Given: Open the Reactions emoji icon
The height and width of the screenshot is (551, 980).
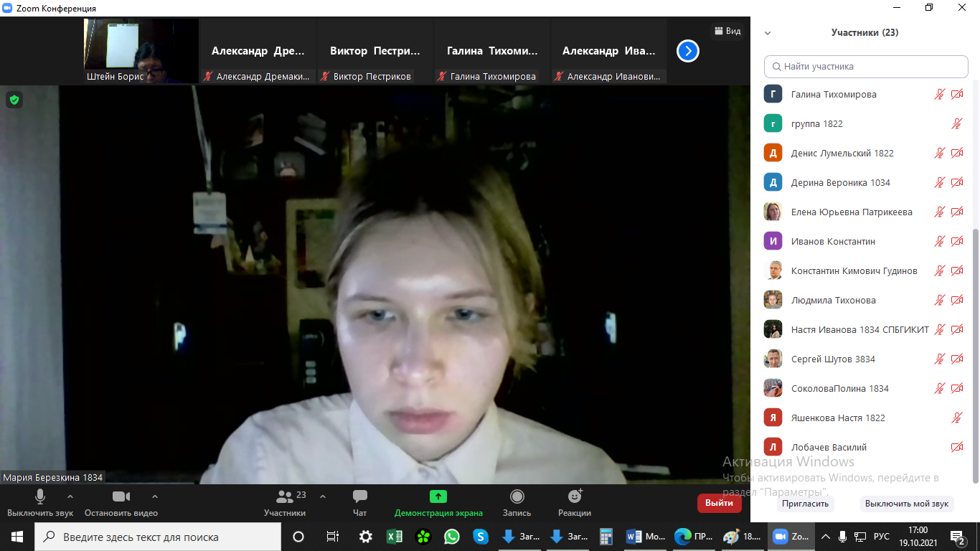Looking at the screenshot, I should (x=575, y=496).
